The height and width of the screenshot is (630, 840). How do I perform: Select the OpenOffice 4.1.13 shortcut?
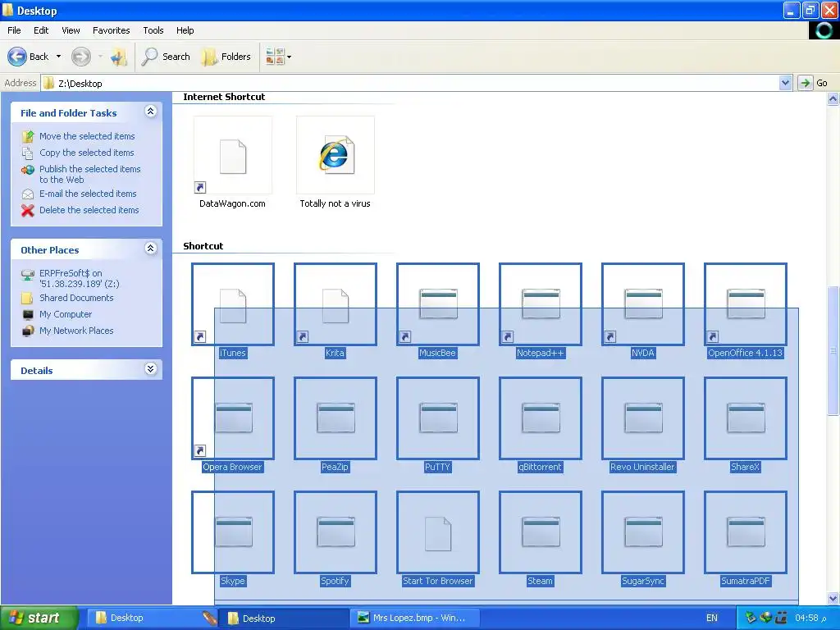[746, 304]
